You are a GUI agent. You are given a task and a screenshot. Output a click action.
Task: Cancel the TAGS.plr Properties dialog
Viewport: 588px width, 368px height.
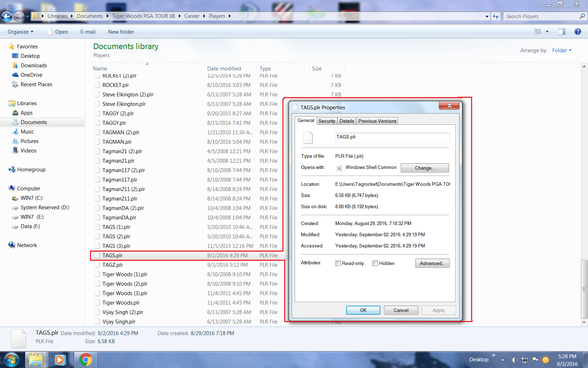click(x=401, y=310)
